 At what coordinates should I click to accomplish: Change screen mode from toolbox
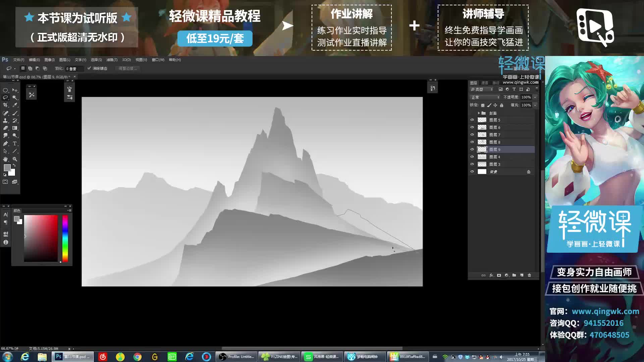click(x=15, y=182)
